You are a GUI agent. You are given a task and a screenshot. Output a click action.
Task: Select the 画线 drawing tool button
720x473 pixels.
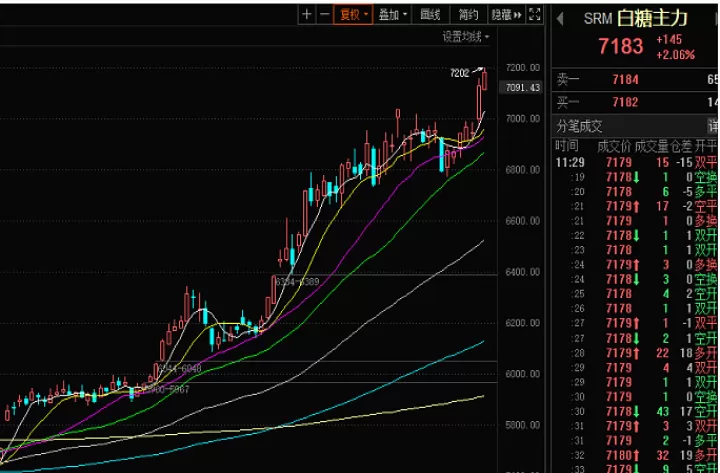[431, 15]
